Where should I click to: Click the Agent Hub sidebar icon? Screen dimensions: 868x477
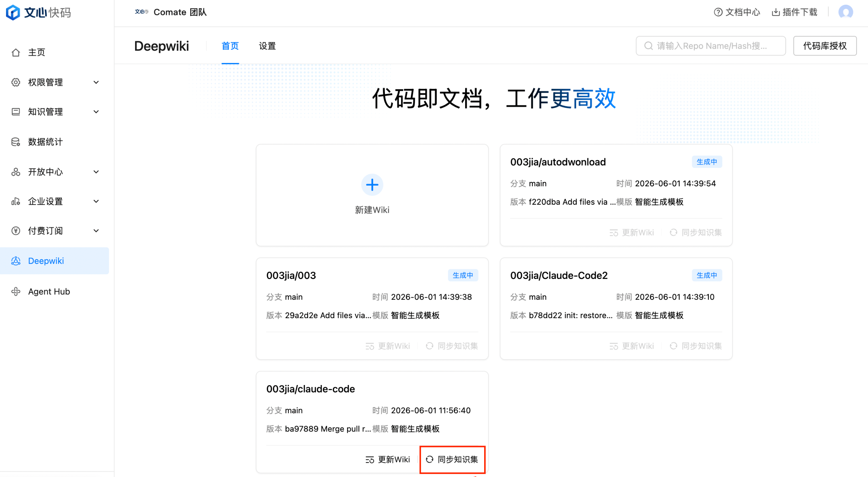click(x=15, y=292)
